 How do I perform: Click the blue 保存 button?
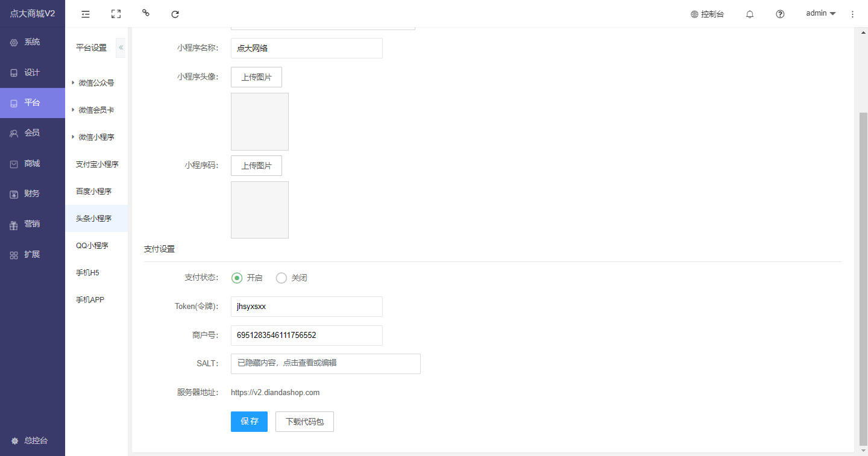click(249, 422)
